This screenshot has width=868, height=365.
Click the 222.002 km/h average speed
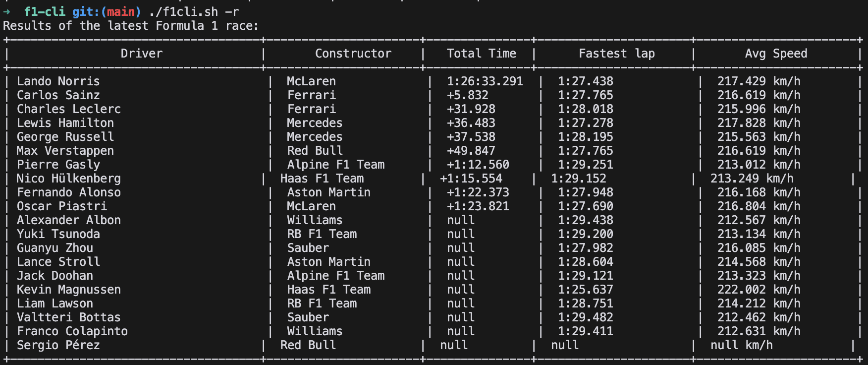point(759,290)
